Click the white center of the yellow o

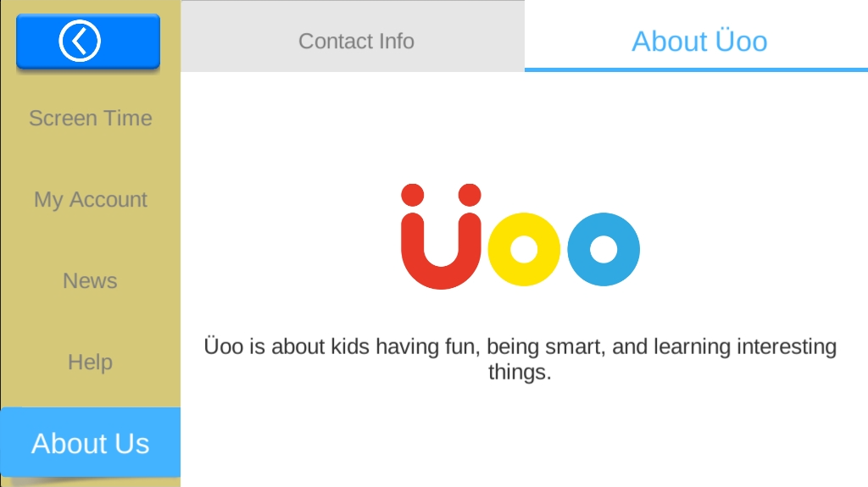pos(524,249)
